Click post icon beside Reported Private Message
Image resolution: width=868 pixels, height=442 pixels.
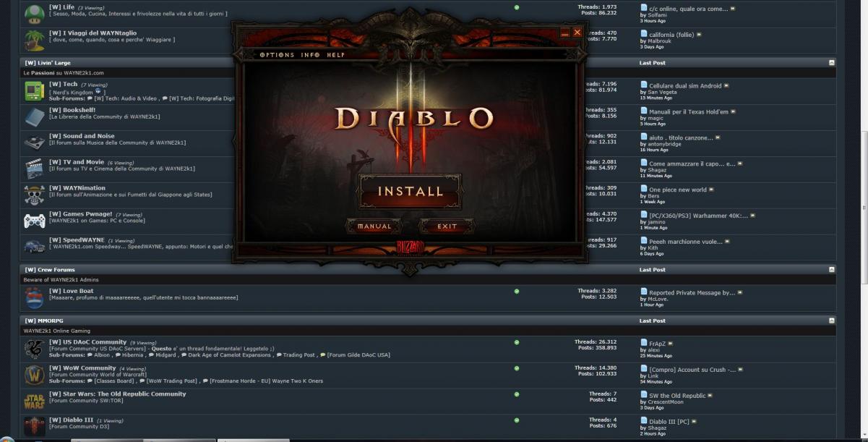pyautogui.click(x=644, y=292)
